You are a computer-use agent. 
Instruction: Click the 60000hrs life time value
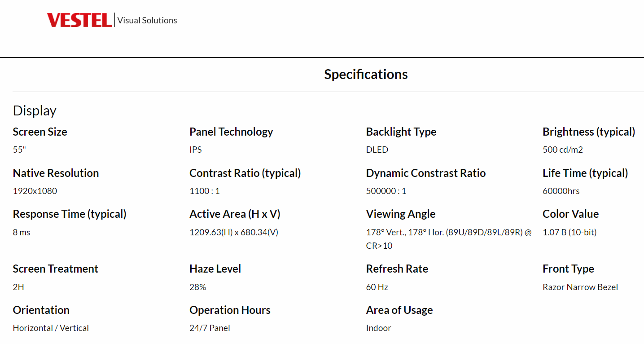click(561, 191)
